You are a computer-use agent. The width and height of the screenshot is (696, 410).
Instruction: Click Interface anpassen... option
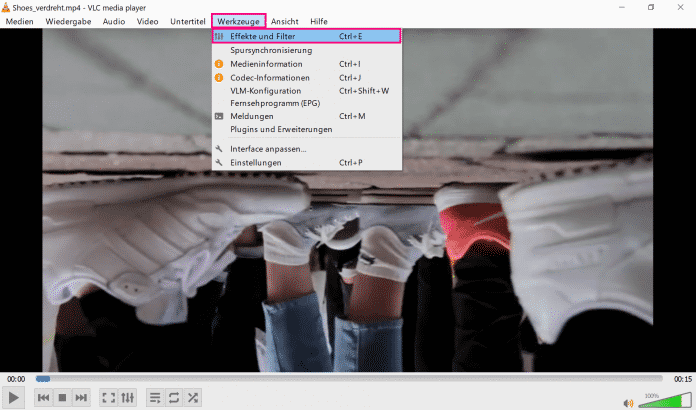point(268,149)
